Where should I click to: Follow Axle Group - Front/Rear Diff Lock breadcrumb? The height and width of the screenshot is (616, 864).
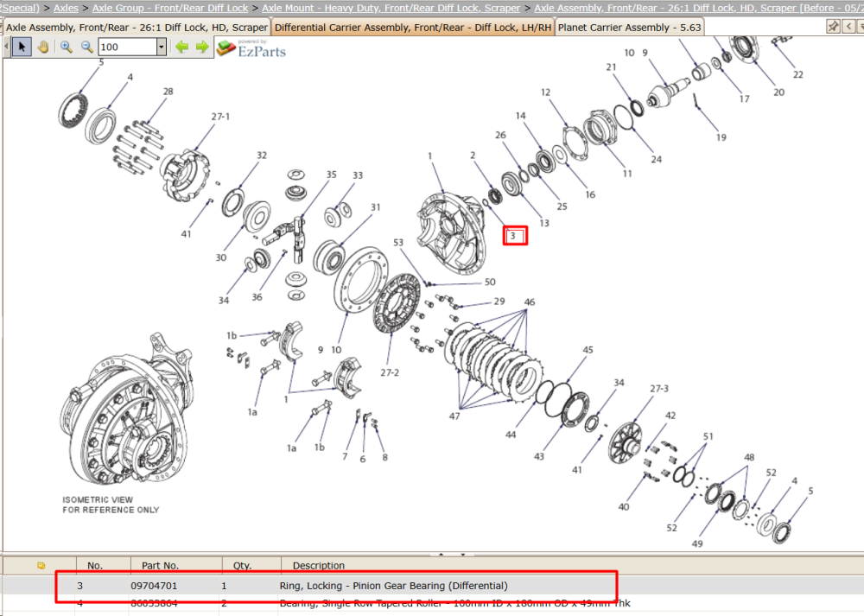click(170, 8)
